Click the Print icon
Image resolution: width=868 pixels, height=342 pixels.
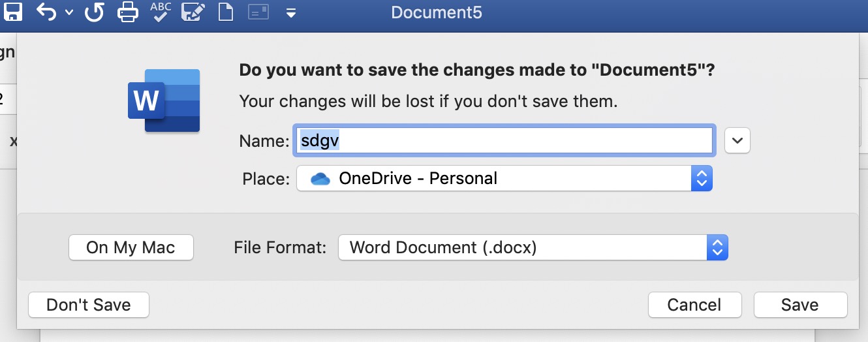(128, 12)
